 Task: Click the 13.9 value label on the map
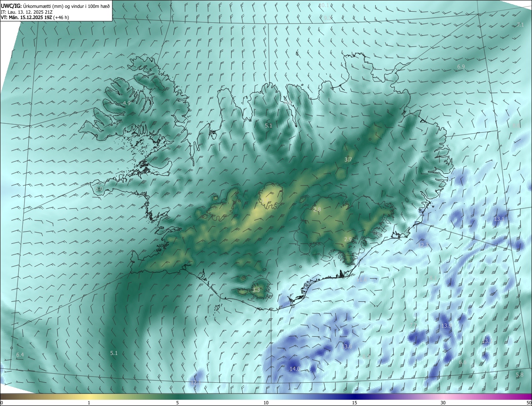point(446,326)
